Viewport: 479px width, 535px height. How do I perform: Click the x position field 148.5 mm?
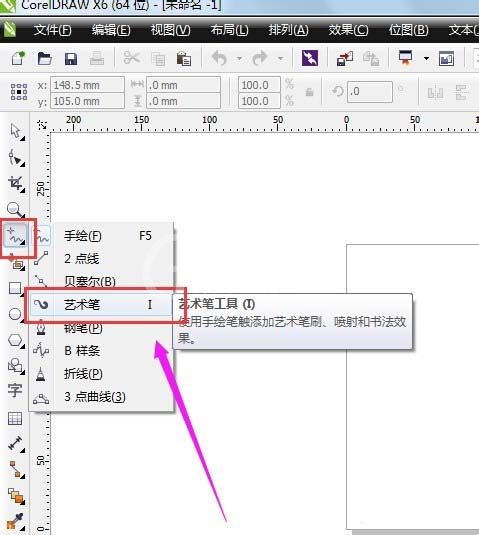pyautogui.click(x=87, y=85)
